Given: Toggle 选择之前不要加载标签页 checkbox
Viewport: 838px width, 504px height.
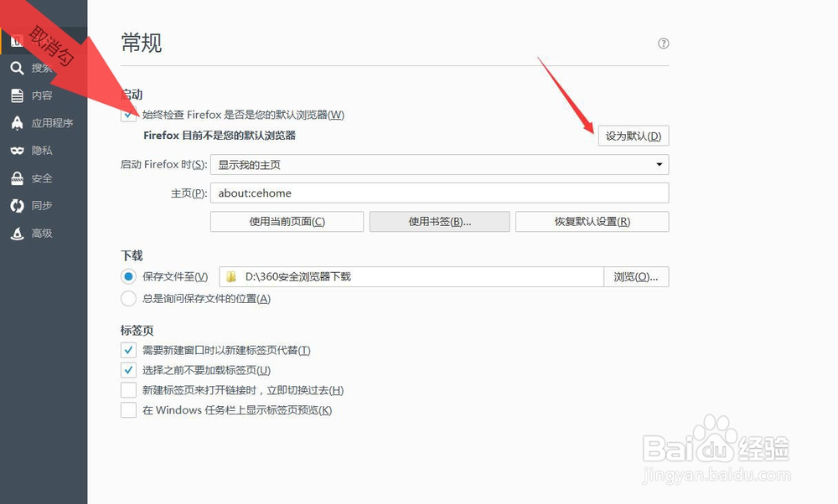Looking at the screenshot, I should point(128,370).
